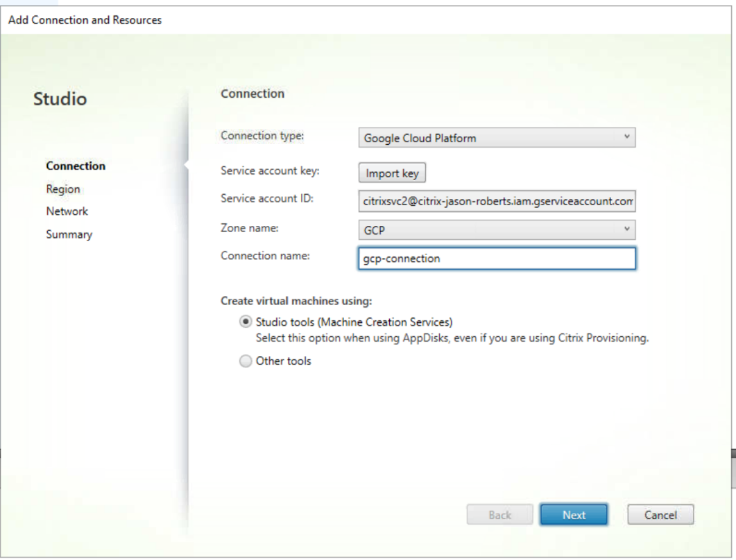Click the Create virtual machines using label

[296, 301]
